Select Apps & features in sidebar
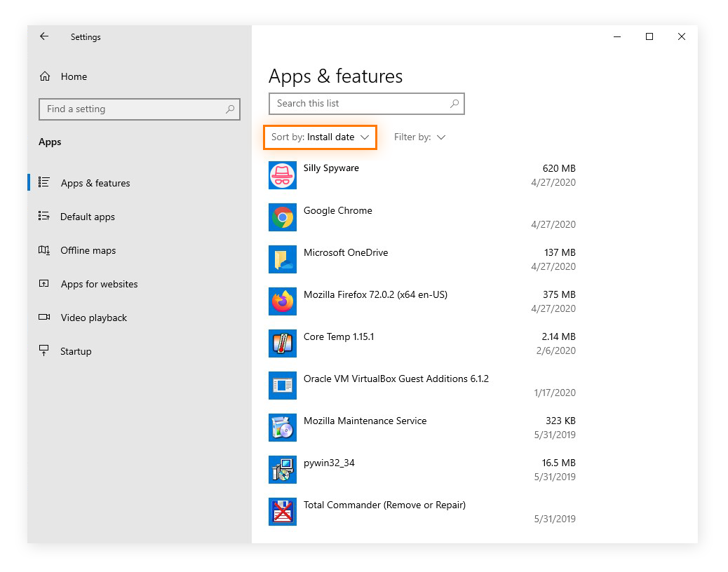This screenshot has height=572, width=728. (95, 183)
